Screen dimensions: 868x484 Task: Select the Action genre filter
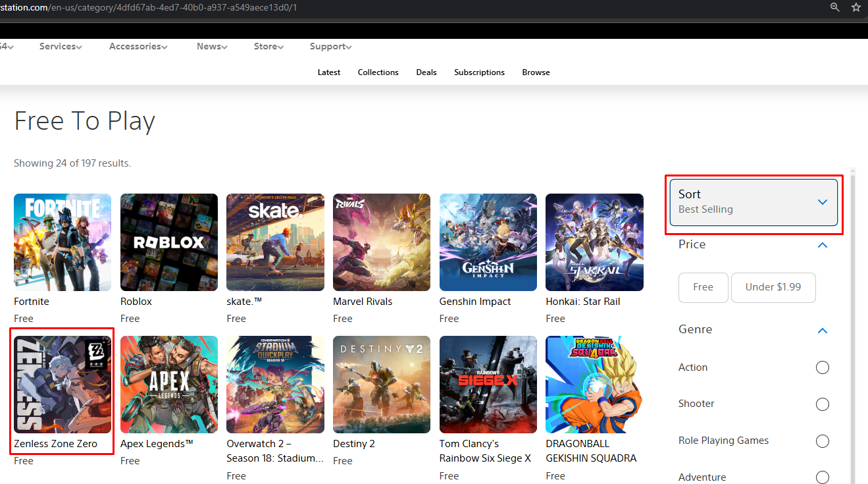(x=822, y=367)
